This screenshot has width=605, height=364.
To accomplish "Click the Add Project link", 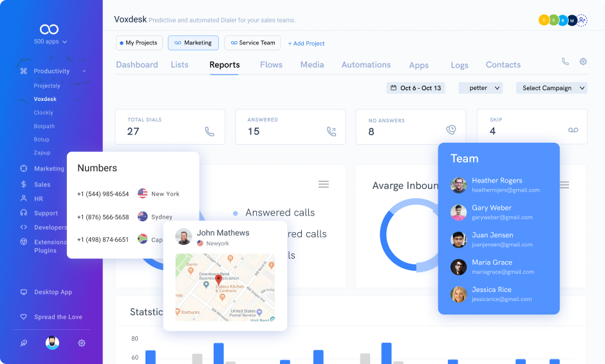I will click(306, 44).
